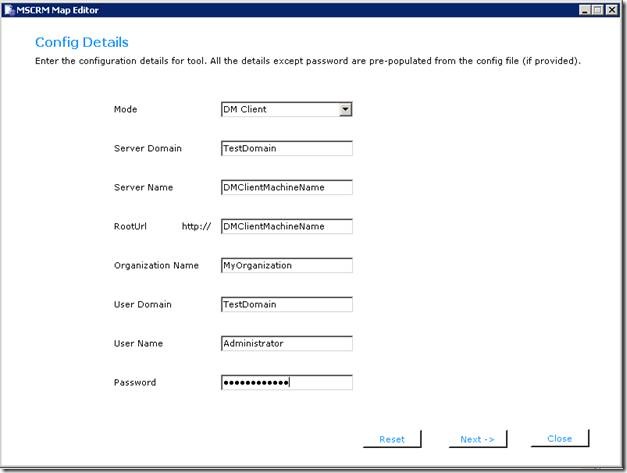Click the Mode field label
This screenshot has height=473, width=627.
(x=126, y=109)
